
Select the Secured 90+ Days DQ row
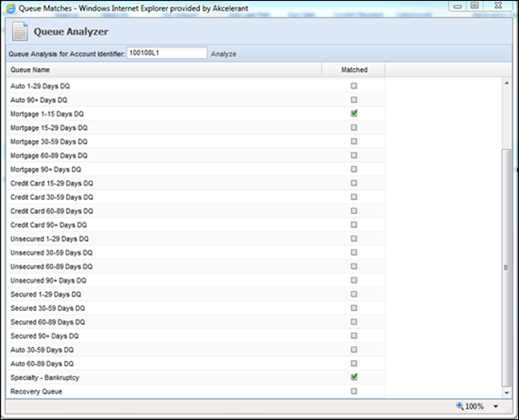point(195,336)
